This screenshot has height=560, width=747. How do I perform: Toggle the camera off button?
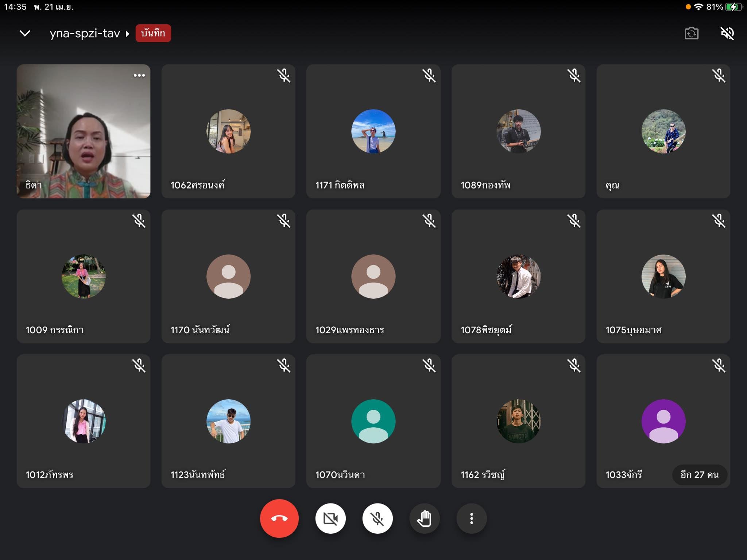[330, 518]
